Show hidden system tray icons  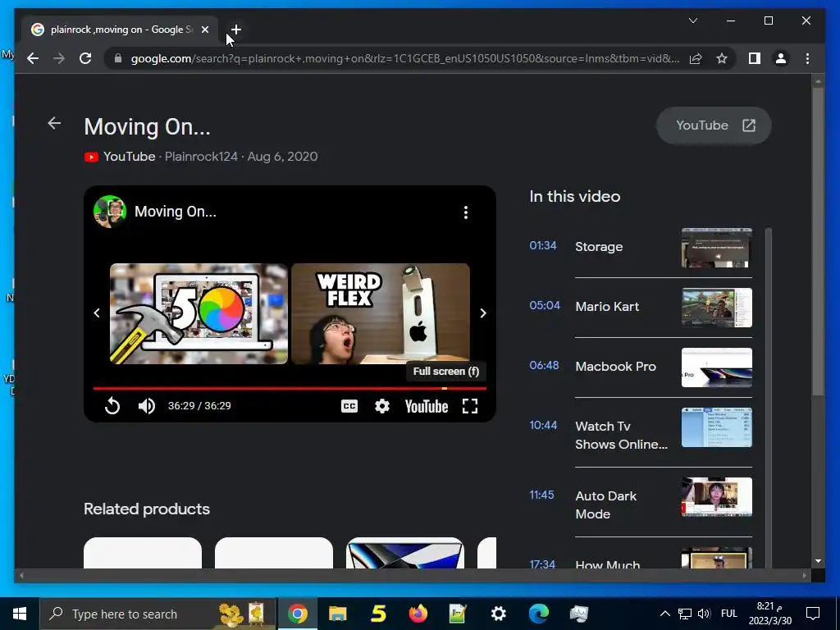[664, 614]
